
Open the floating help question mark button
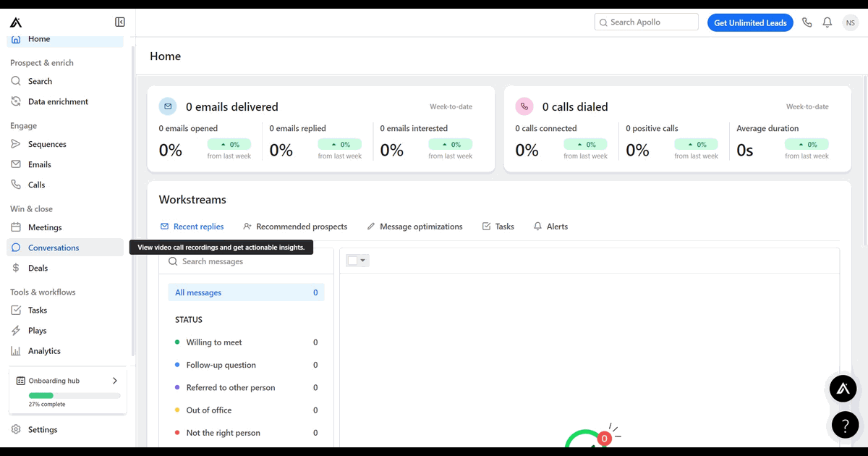pos(845,425)
